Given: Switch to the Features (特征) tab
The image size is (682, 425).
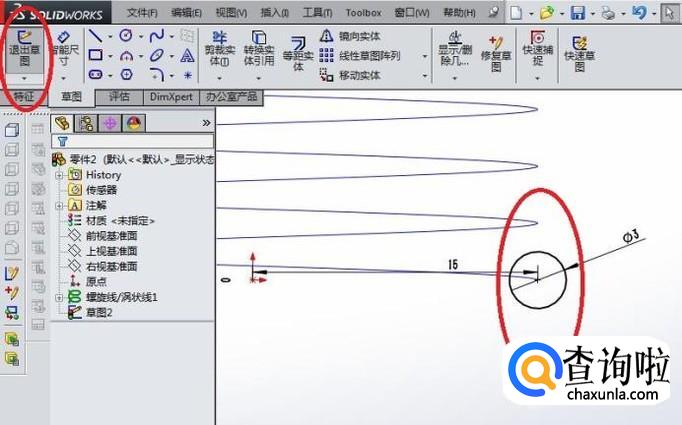Looking at the screenshot, I should coord(23,97).
